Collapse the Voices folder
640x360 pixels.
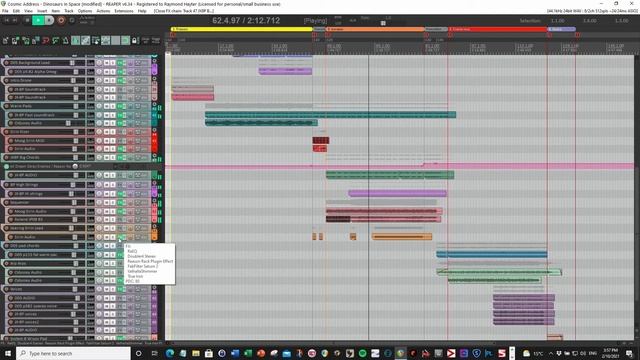tap(154, 287)
